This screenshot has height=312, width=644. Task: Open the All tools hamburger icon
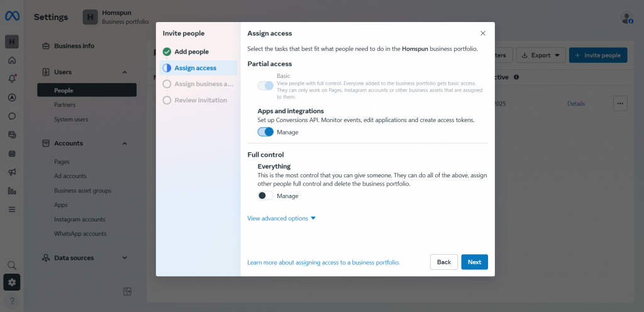12,209
